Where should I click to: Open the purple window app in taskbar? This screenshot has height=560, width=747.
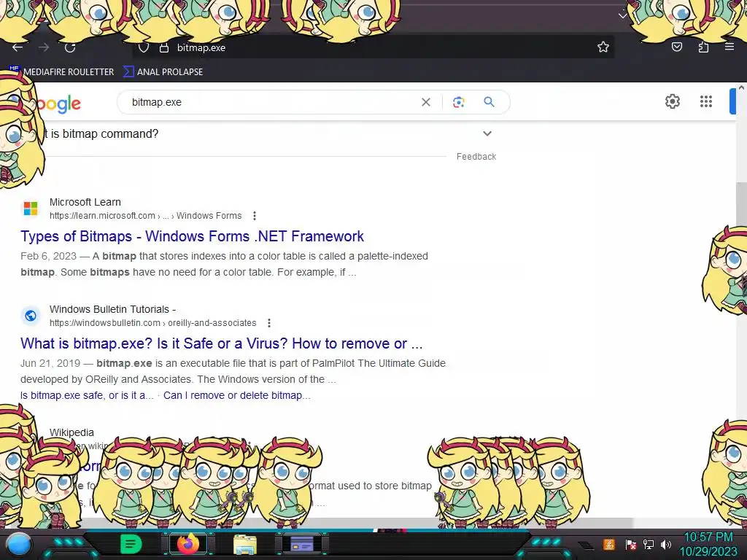[x=301, y=543]
